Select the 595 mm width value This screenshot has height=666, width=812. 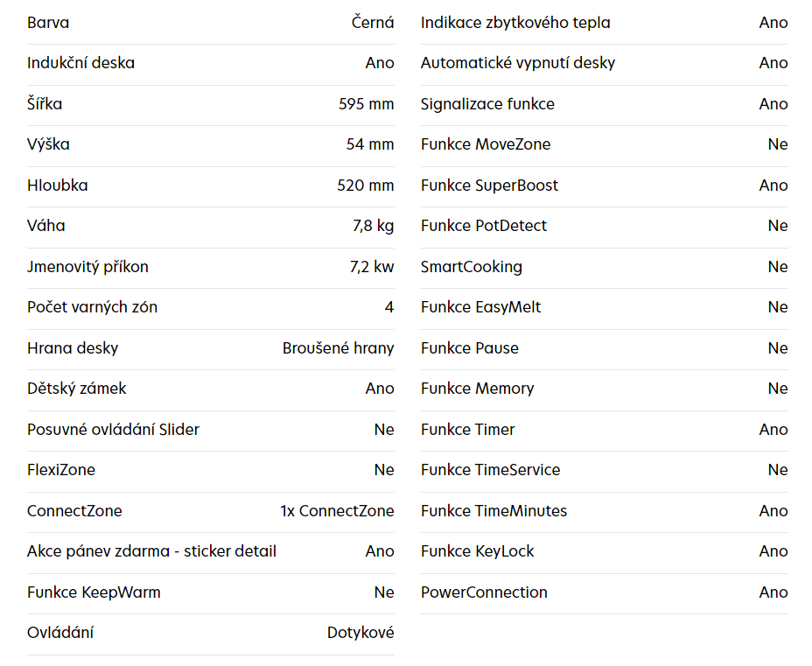[366, 104]
